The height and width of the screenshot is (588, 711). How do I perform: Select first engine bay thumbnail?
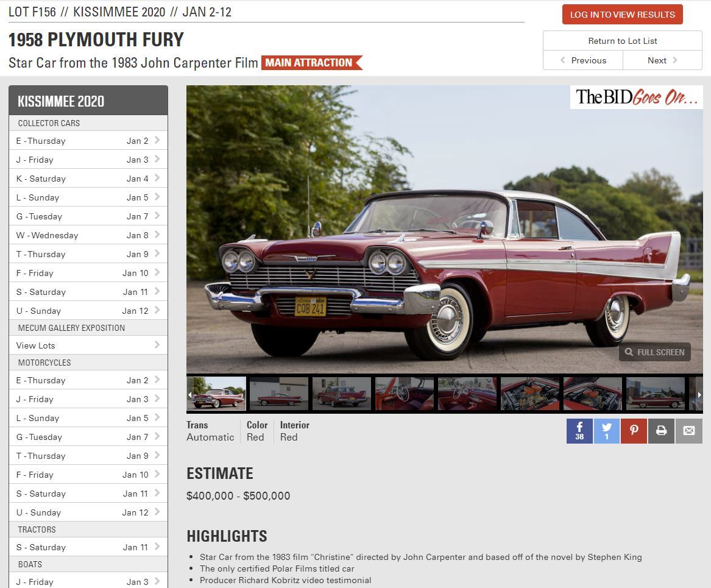530,394
